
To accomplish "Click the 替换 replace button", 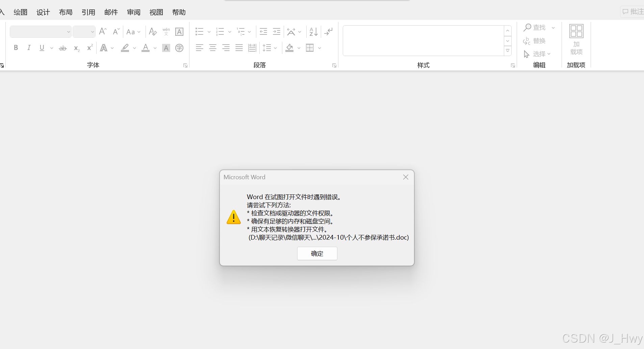I will pyautogui.click(x=535, y=41).
